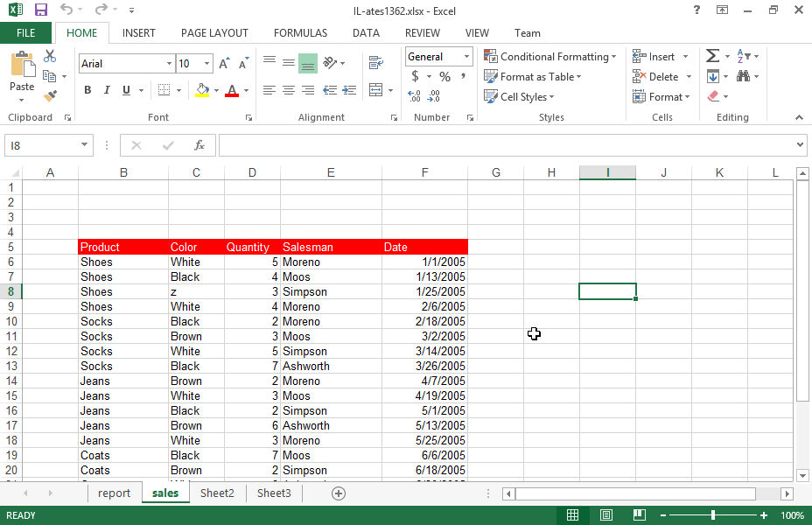Click the Insert Function fx icon

[199, 145]
